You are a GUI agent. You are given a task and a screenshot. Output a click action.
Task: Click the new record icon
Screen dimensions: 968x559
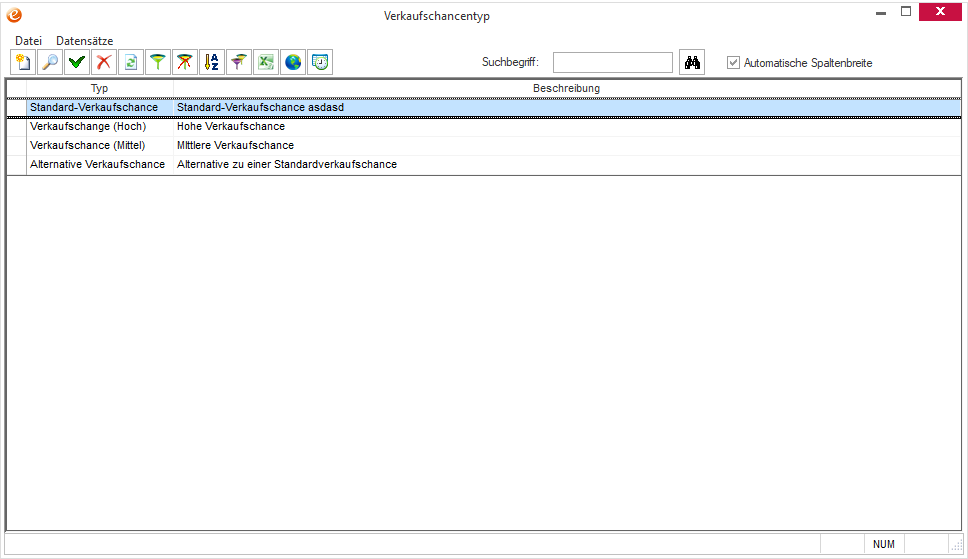[x=23, y=62]
